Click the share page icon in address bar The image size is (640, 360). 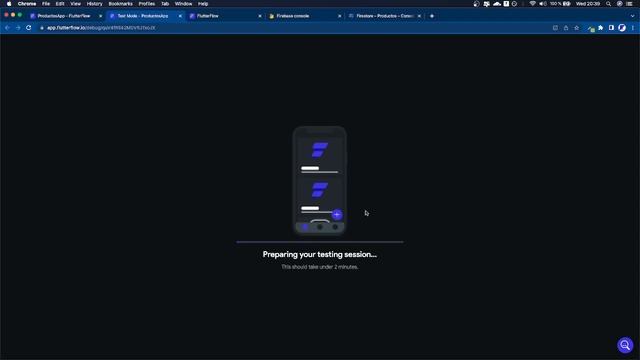pos(566,28)
